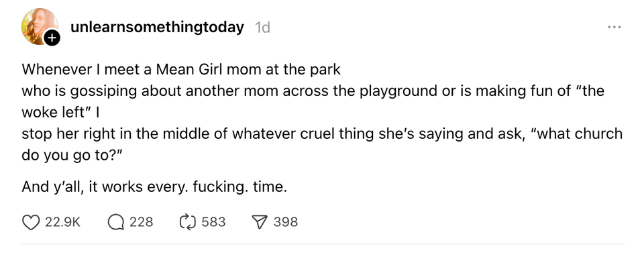Repost using the circular arrows icon
This screenshot has width=644, height=255.
(x=188, y=222)
